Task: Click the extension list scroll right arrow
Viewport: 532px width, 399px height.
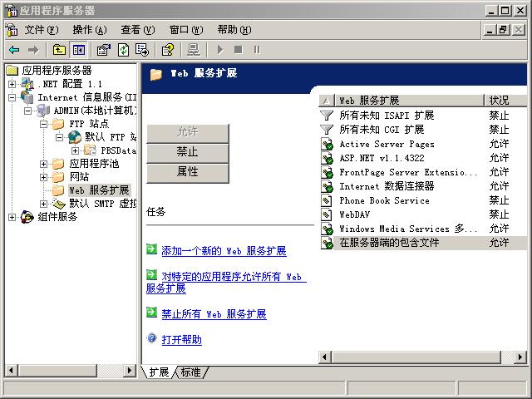Action: pyautogui.click(x=520, y=357)
